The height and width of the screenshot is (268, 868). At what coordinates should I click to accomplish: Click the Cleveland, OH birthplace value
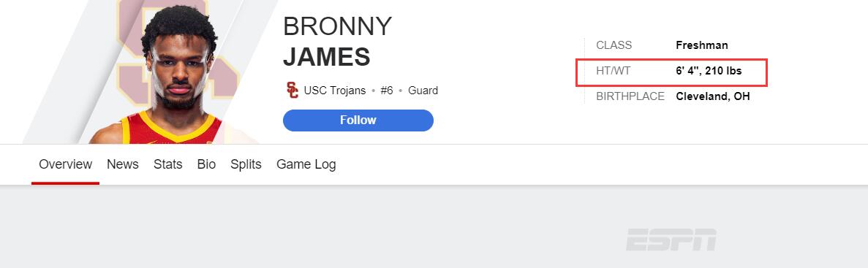click(713, 96)
